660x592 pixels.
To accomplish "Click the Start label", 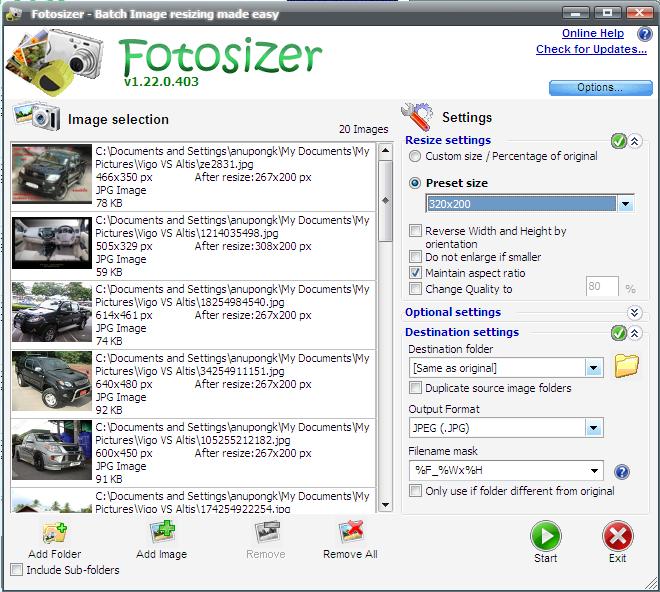I will [546, 558].
